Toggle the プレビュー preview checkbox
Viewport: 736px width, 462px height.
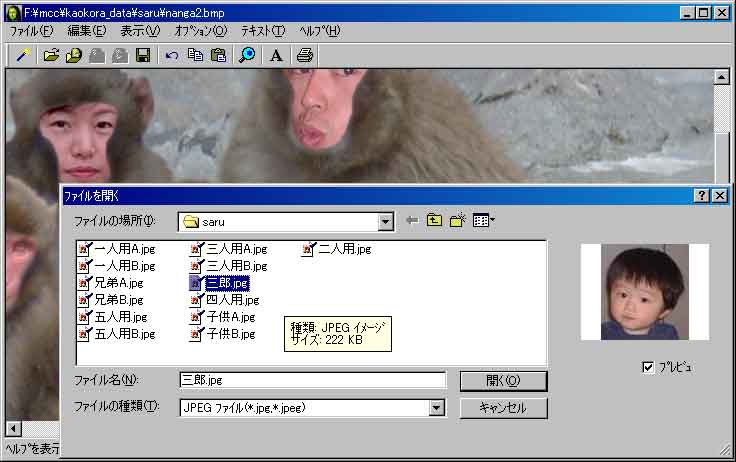point(648,367)
